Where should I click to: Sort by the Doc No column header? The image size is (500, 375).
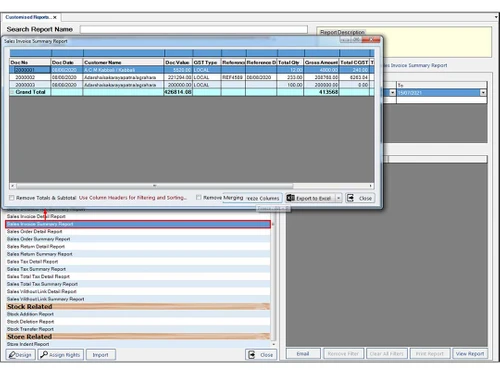(30, 62)
